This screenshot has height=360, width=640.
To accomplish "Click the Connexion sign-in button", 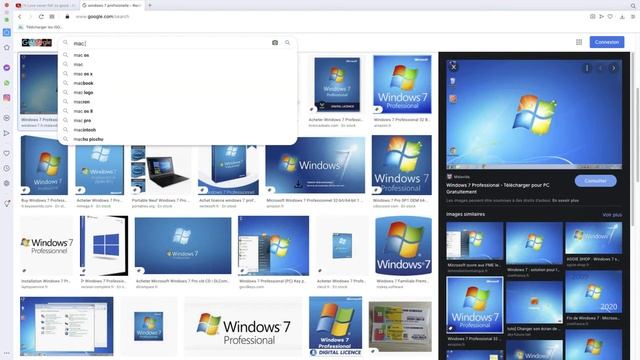I will pyautogui.click(x=607, y=42).
